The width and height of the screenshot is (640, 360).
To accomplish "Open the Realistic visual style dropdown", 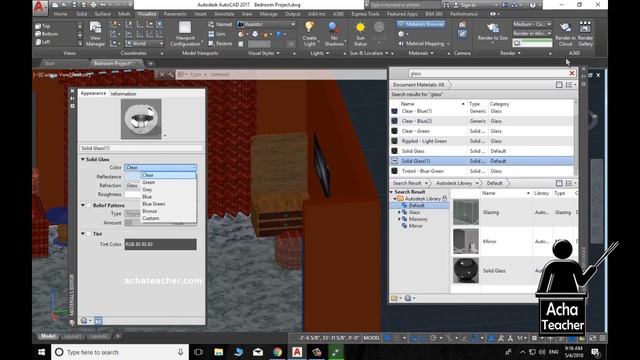I will (x=266, y=24).
